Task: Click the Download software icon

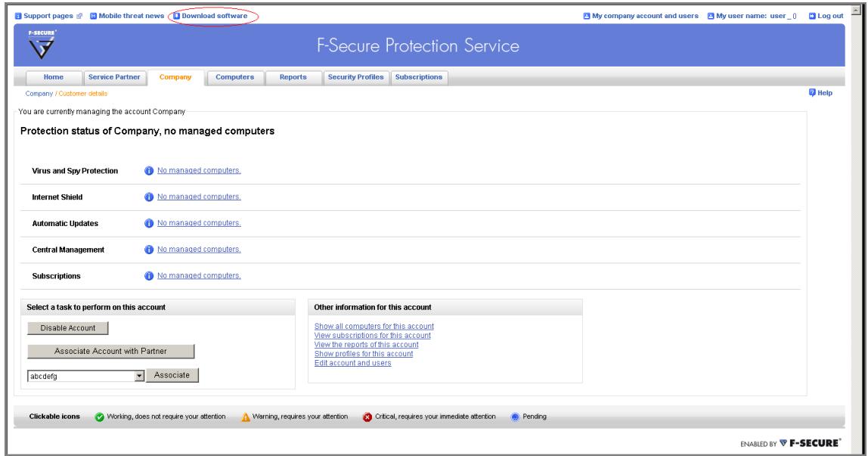Action: click(177, 16)
